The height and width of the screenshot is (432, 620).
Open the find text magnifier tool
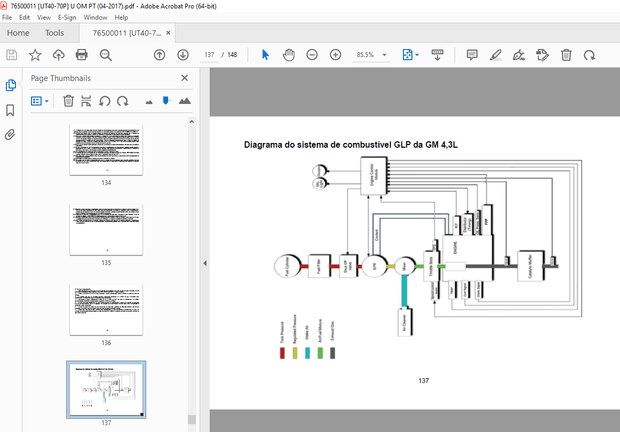(x=106, y=55)
